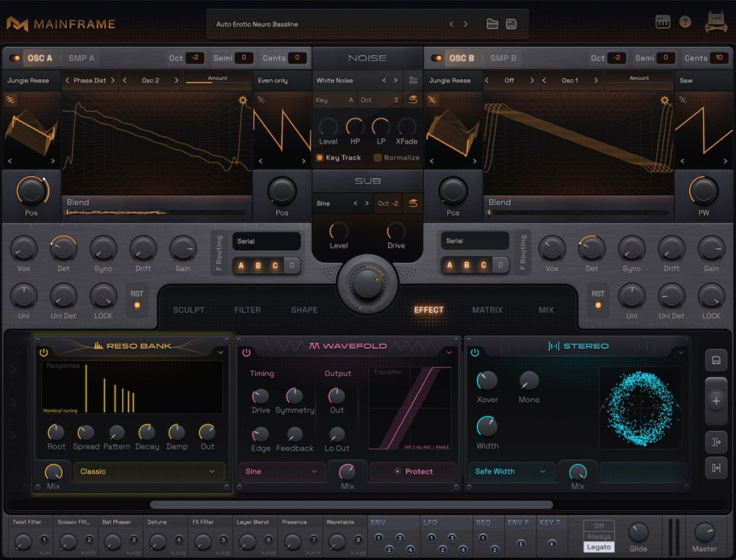Toggle the OSC B power switch
This screenshot has width=736, height=560.
click(x=436, y=58)
